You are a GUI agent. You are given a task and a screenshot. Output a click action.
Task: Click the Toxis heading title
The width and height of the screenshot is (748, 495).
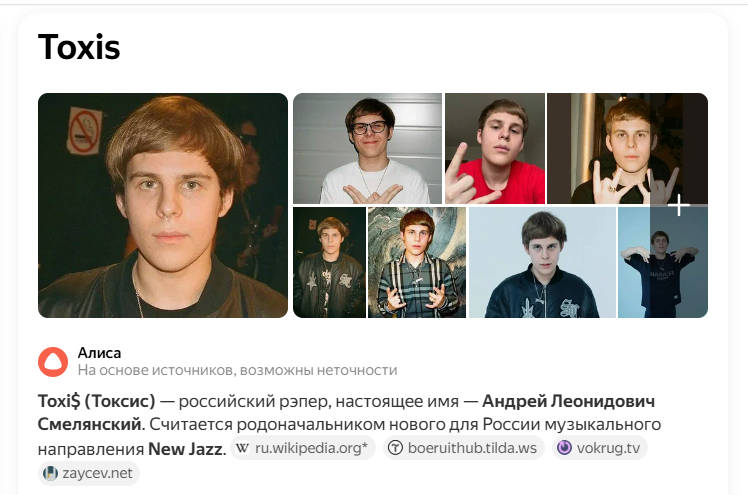point(79,47)
